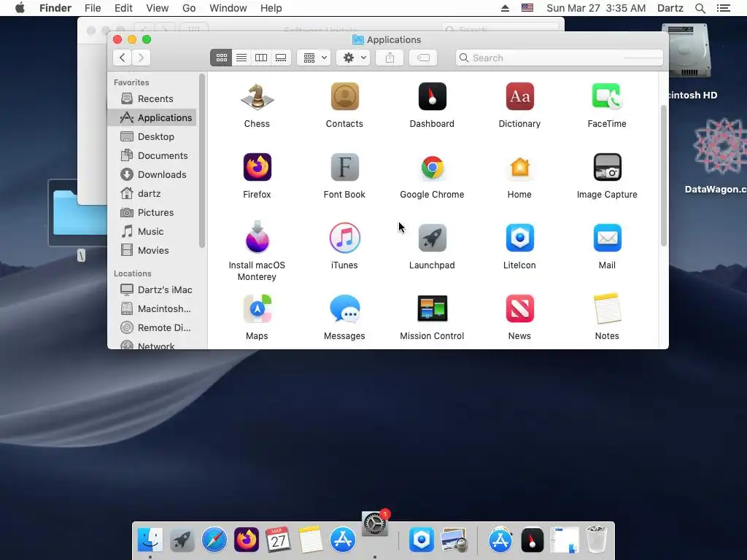Open the Go menu
The width and height of the screenshot is (747, 560).
pos(189,8)
